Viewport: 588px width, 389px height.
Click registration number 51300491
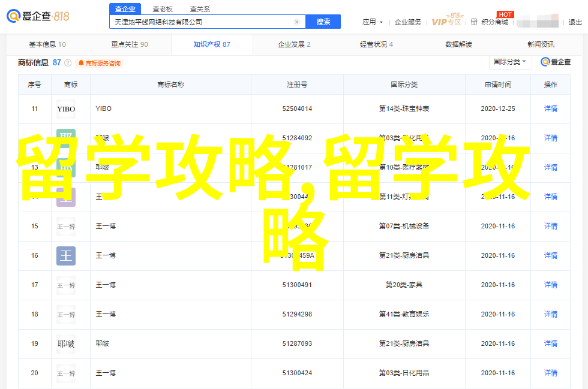click(x=297, y=285)
